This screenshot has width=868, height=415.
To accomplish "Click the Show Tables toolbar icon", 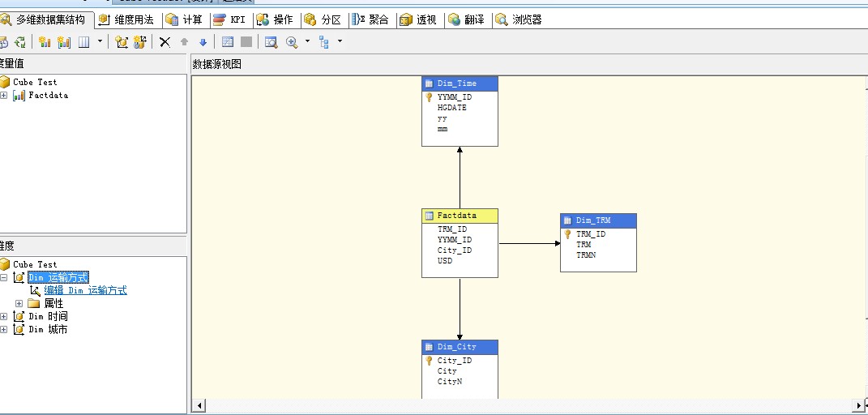I will pos(228,42).
